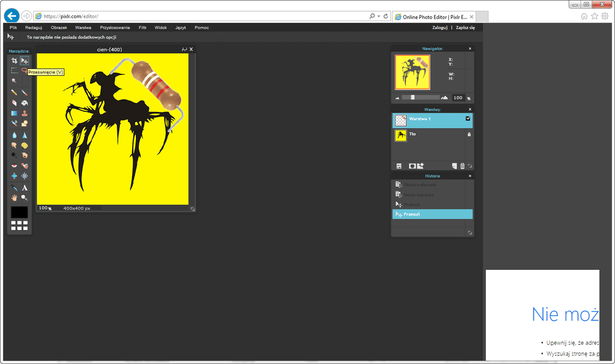Zoom out with small mountain icon in Navigator
Screen dimensions: 615x364
pos(397,98)
